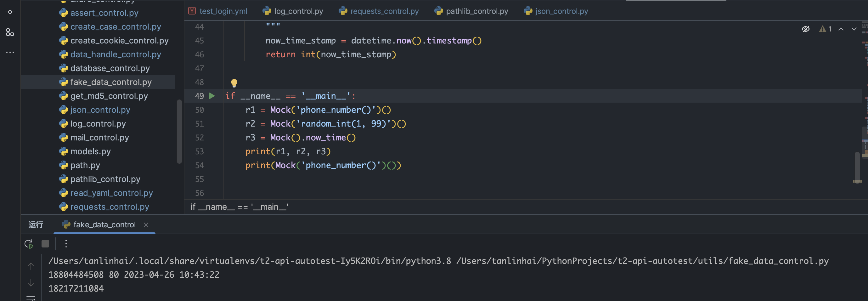Viewport: 868px width, 301px height.
Task: Click the 运行 tool window label
Action: click(x=36, y=225)
